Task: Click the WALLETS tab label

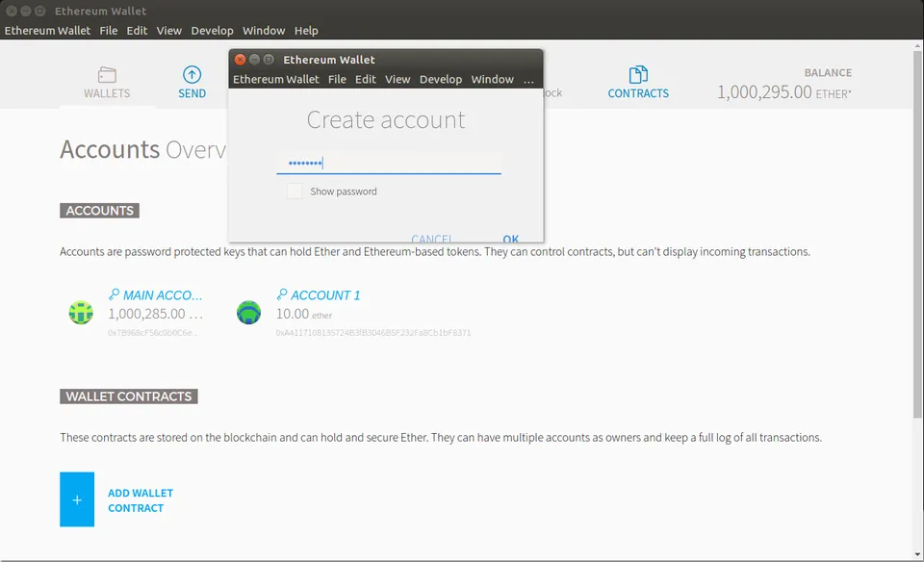Action: 107,93
